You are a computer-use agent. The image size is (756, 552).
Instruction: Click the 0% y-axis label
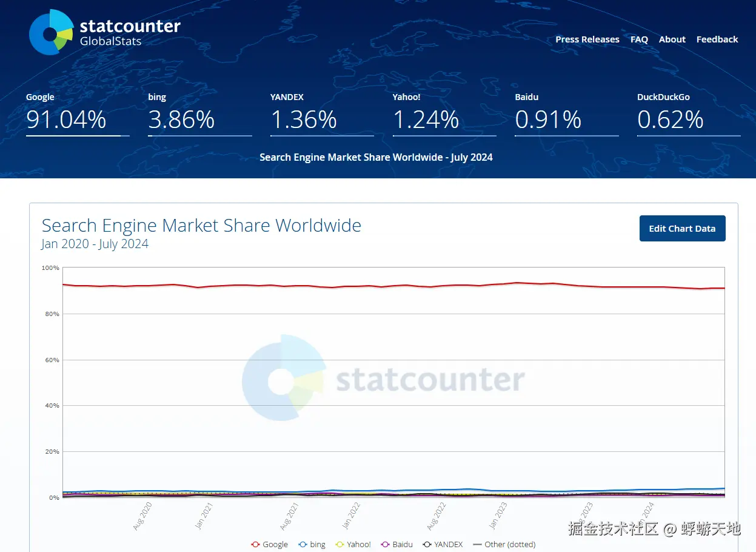55,498
